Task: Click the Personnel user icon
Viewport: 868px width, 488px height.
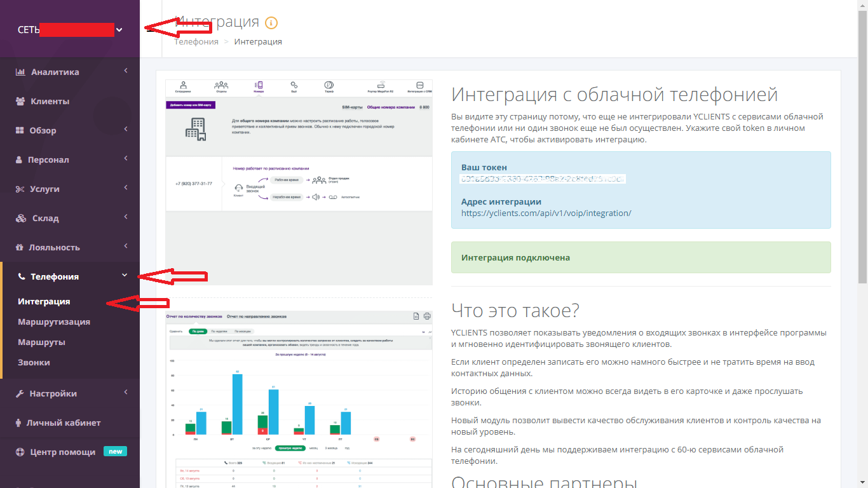Action: [x=19, y=159]
